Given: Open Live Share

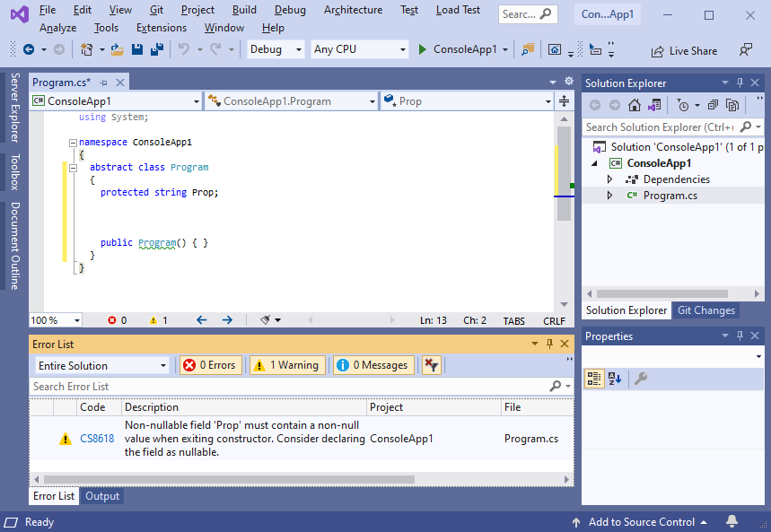Looking at the screenshot, I should point(685,50).
